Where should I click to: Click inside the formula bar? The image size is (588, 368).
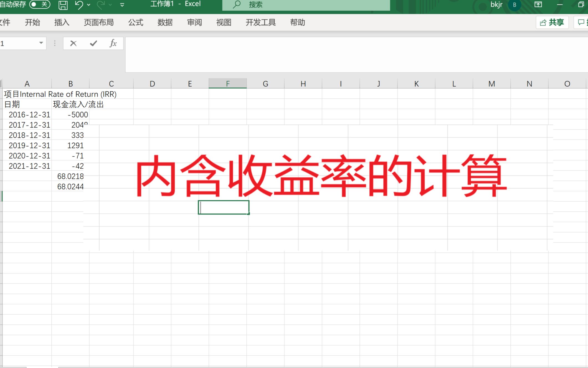pos(356,55)
